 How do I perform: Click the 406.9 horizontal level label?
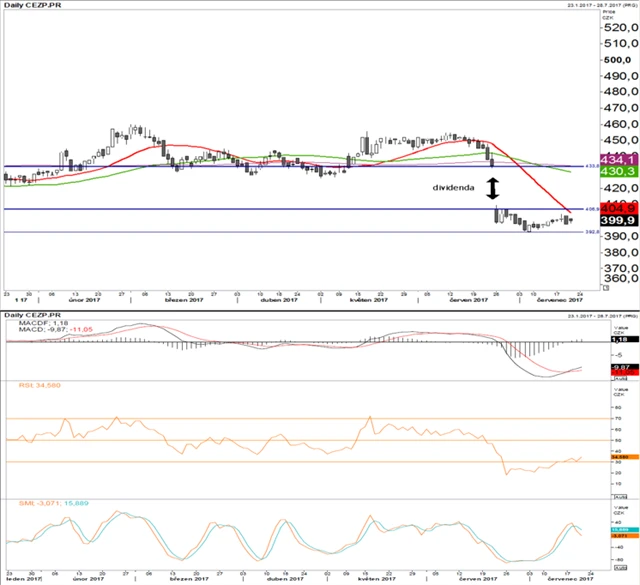591,209
